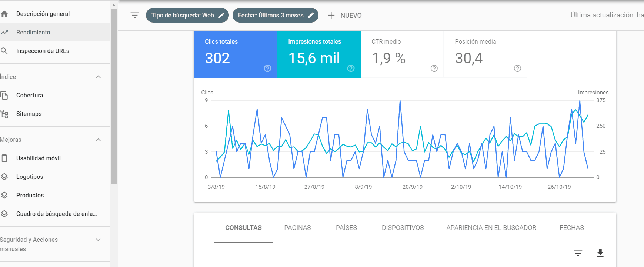Switch to the PAÍSES tab

pos(346,228)
